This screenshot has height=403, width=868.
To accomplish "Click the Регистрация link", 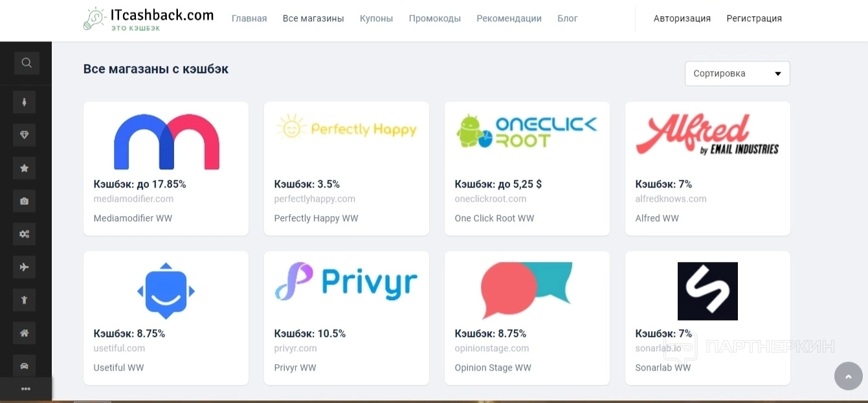I will (x=754, y=19).
